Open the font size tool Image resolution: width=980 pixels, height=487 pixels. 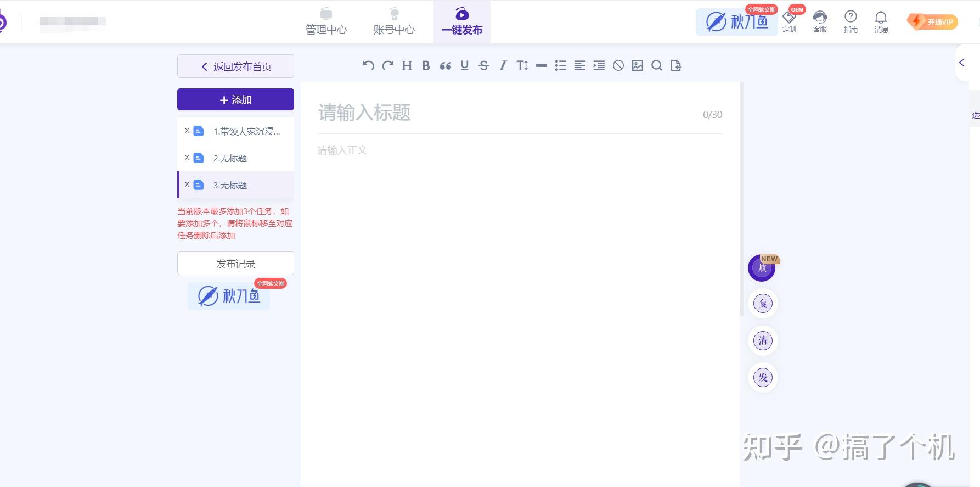522,66
